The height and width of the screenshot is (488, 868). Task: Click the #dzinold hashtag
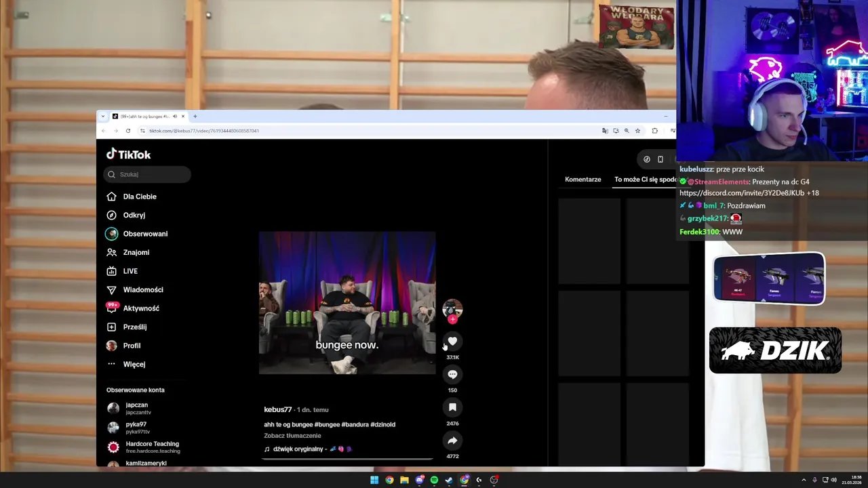(383, 425)
